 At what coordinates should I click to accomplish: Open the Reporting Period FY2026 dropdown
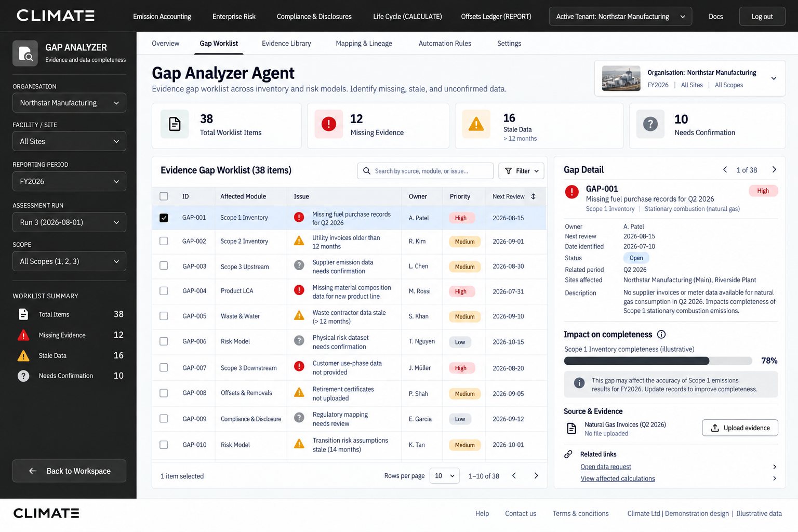tap(69, 181)
